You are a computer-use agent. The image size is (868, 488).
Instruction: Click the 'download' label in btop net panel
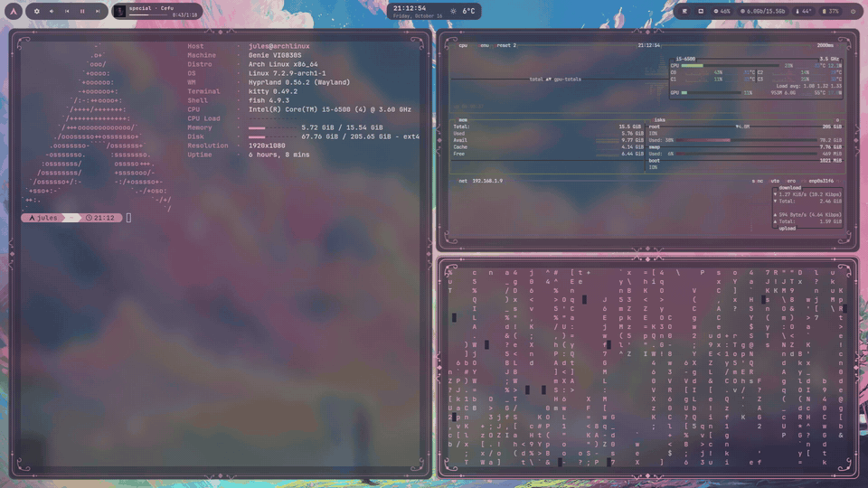point(789,188)
